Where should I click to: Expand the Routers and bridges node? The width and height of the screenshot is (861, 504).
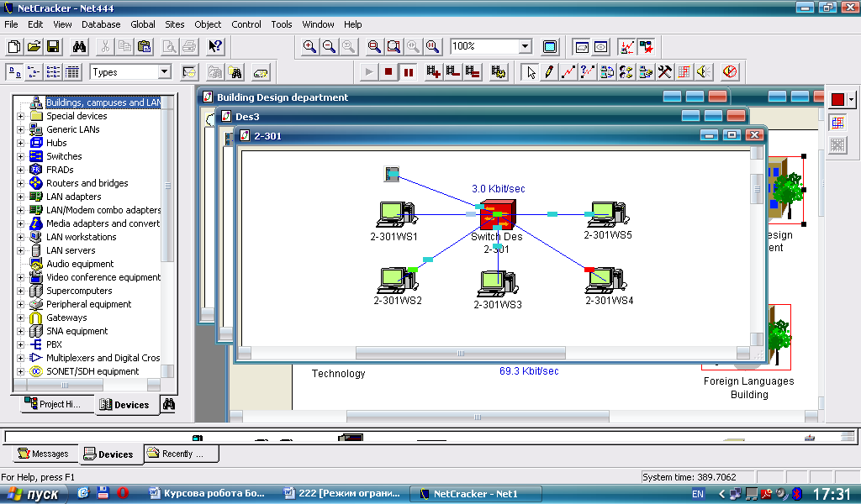pos(20,183)
